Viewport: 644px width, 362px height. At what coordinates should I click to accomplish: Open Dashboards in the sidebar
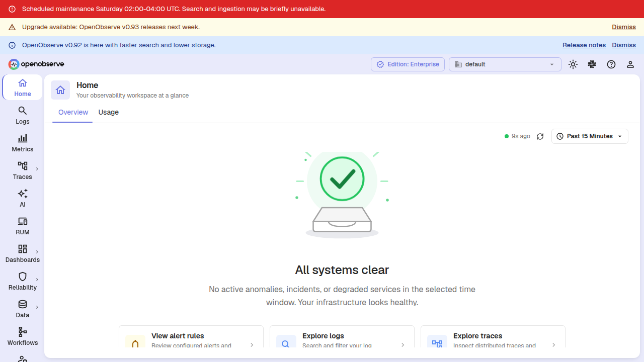(23, 253)
